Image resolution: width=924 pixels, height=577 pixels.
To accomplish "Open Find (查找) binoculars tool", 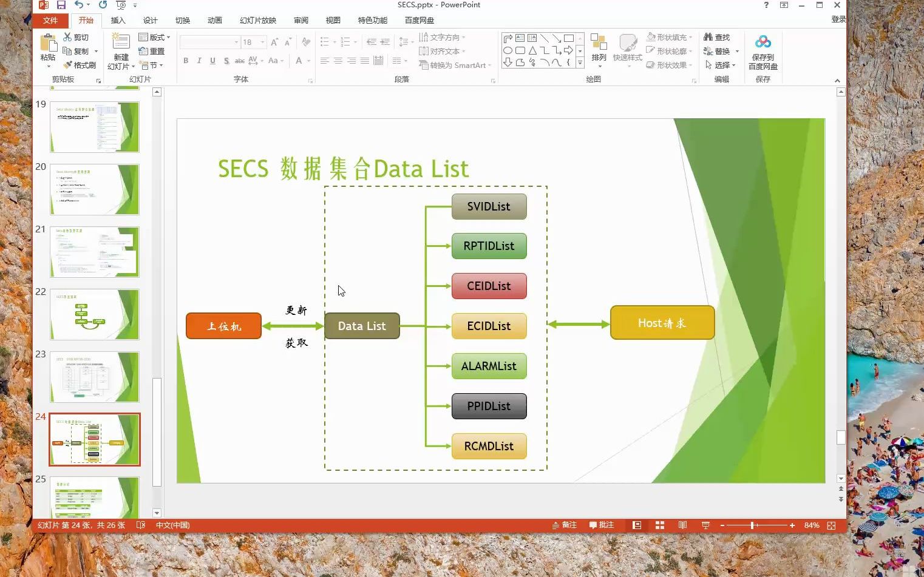I will click(x=716, y=37).
